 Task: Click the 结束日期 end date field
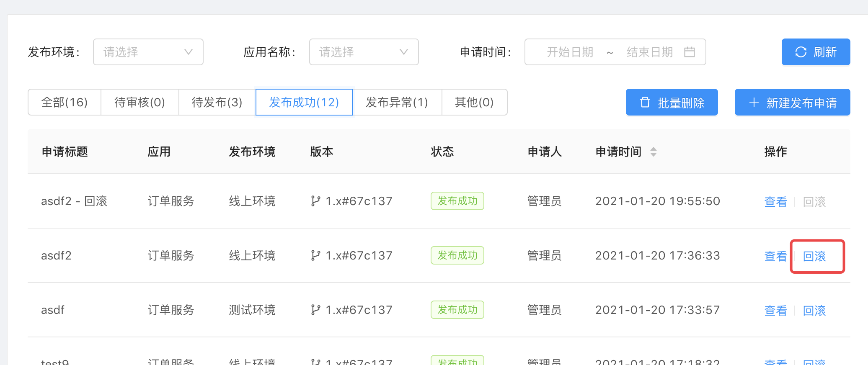click(649, 52)
